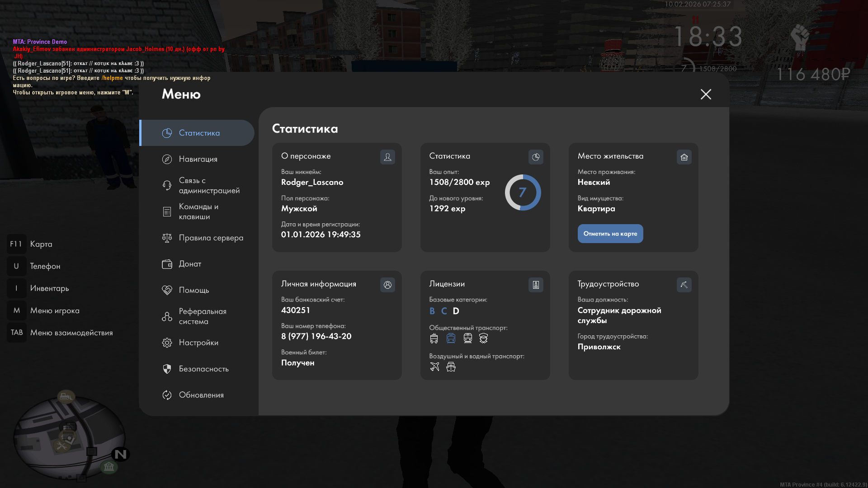The image size is (868, 488).
Task: Click the airplane license icon
Action: [x=434, y=367]
